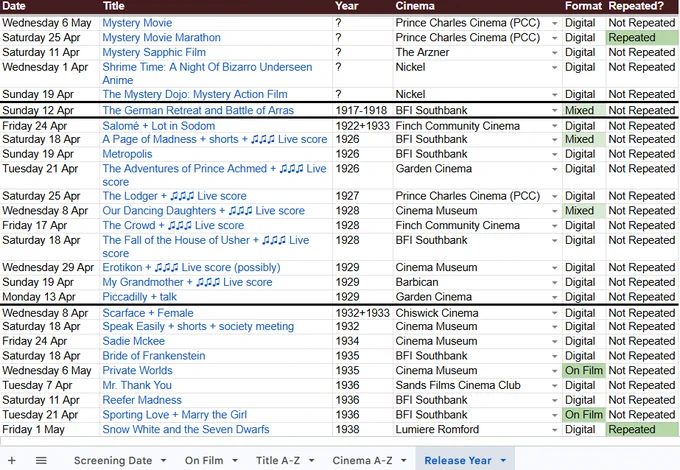
Task: Select the Year column header
Action: 347,6
